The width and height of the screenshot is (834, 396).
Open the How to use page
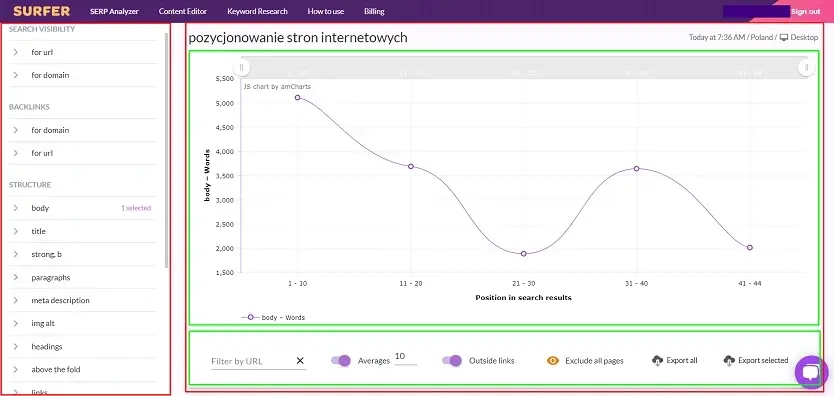(326, 11)
